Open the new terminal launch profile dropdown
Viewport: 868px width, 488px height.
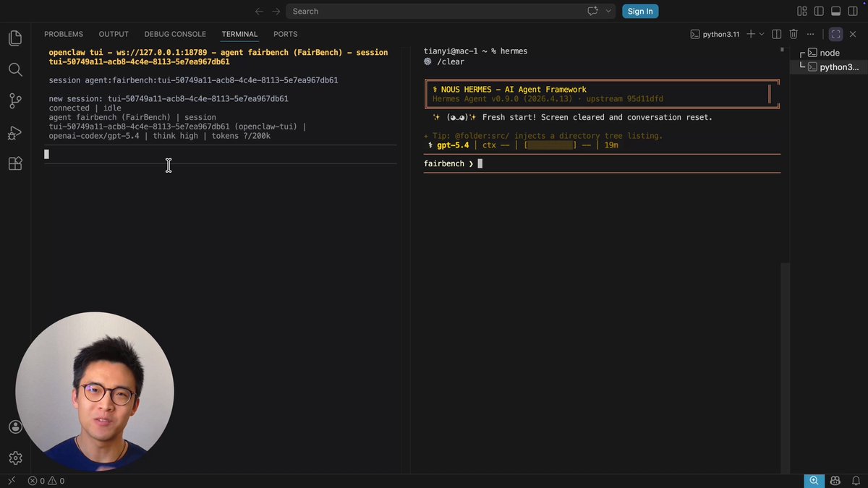762,34
